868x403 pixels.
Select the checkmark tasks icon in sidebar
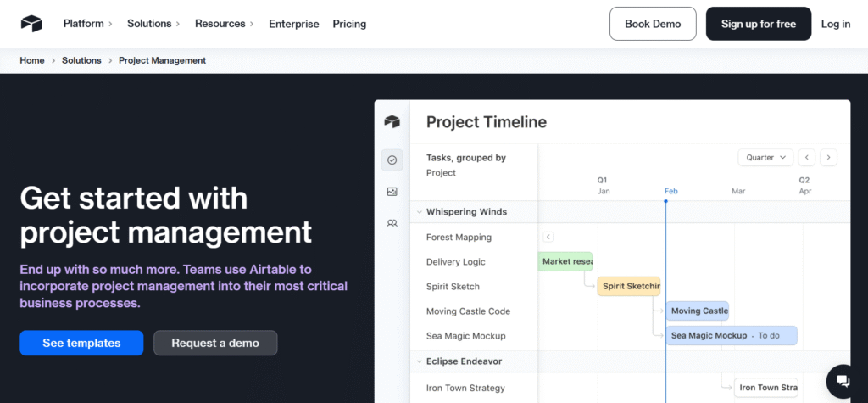click(392, 160)
